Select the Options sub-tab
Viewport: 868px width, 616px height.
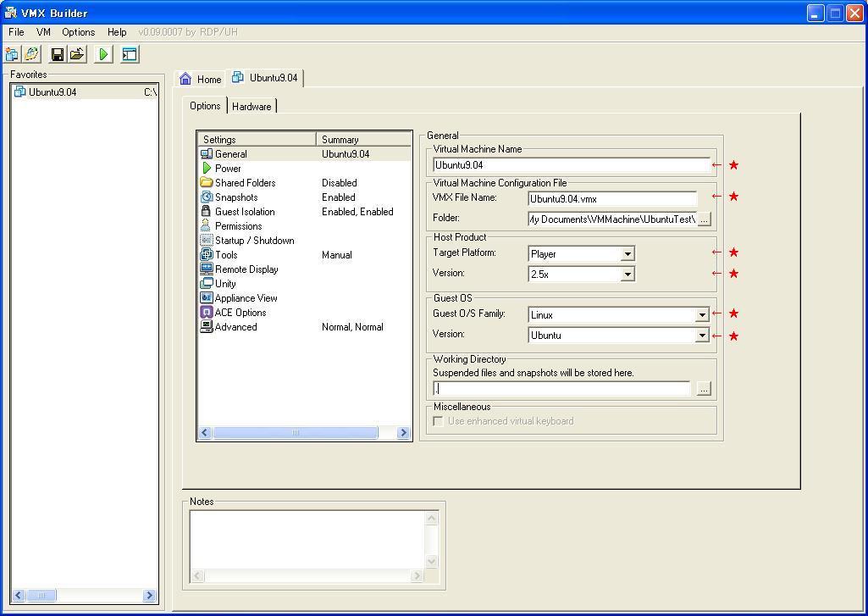coord(205,106)
